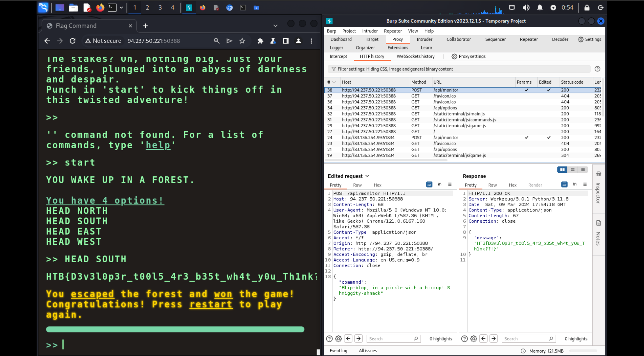The height and width of the screenshot is (356, 644).
Task: Switch to the Sequencer tab
Action: point(495,39)
